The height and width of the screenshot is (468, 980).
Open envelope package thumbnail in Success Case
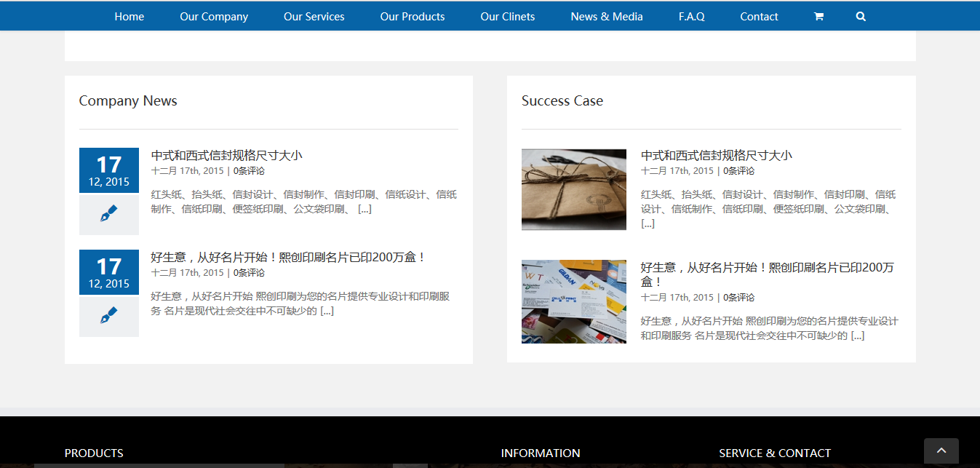[573, 190]
